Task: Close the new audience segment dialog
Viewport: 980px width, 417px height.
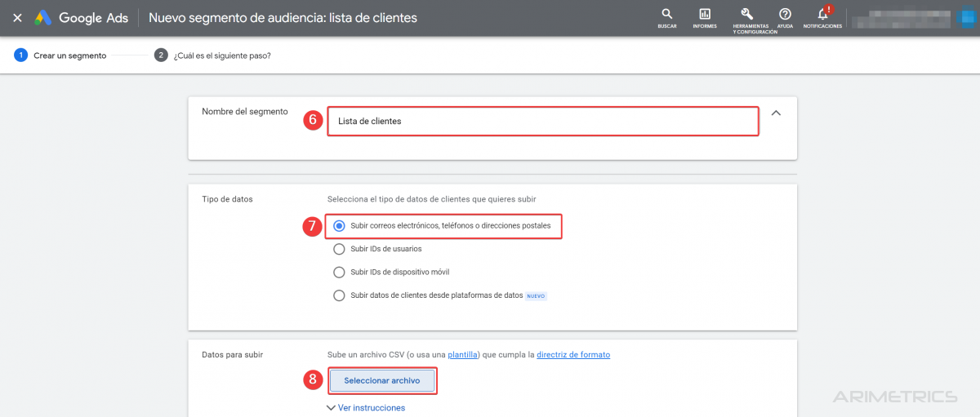Action: click(17, 17)
